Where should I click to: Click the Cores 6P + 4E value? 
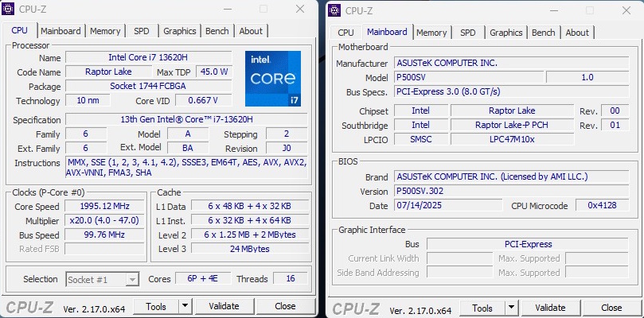point(203,278)
